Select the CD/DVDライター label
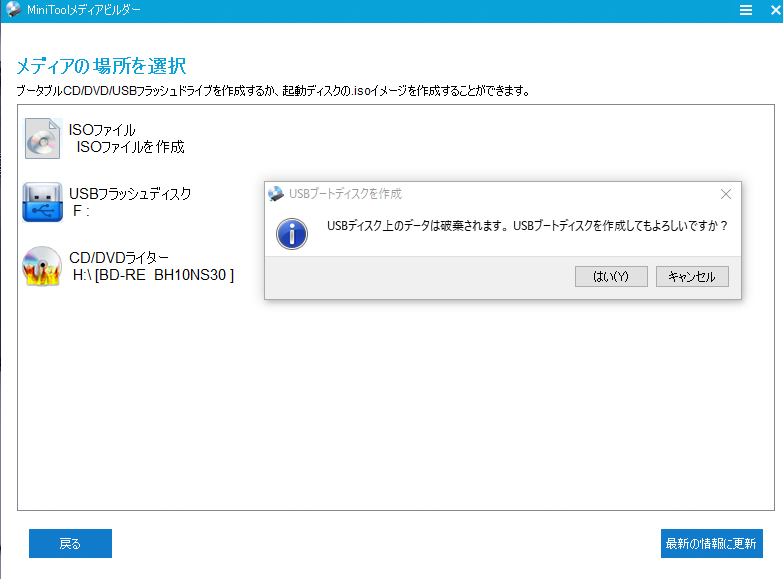This screenshot has height=579, width=783. [119, 258]
